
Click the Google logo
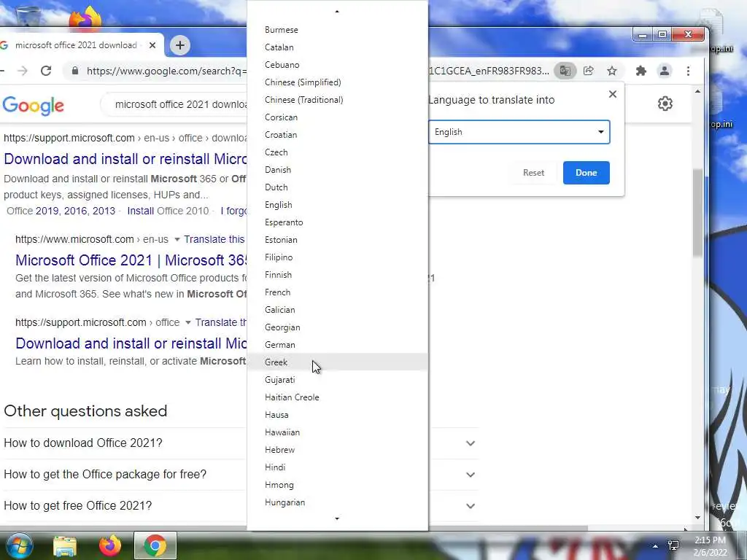[x=33, y=105]
